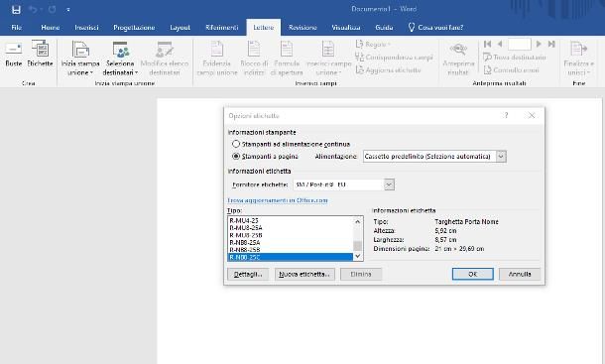Switch to the Inserisci tab
Viewport: 605px width, 364px height.
86,28
